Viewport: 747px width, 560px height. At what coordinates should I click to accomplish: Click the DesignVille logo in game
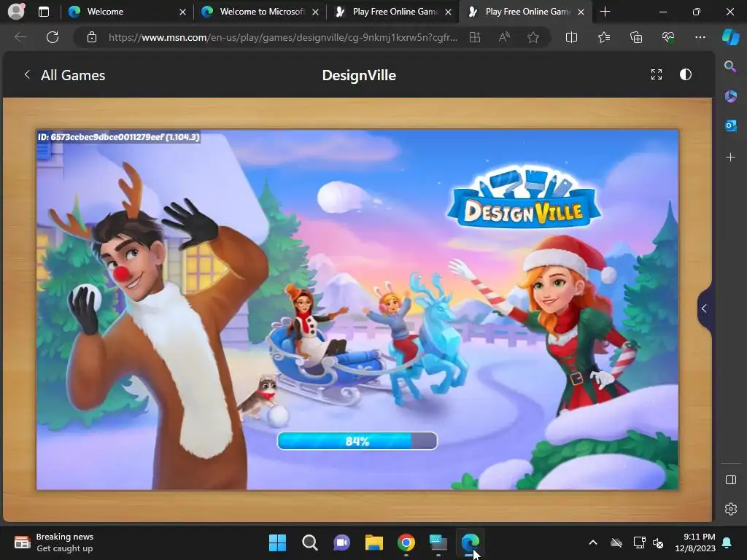pyautogui.click(x=524, y=198)
